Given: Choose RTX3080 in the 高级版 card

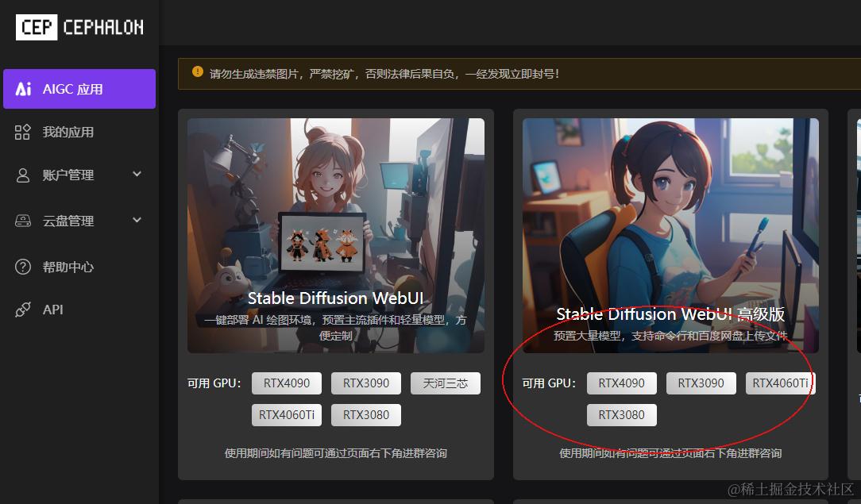Looking at the screenshot, I should (622, 415).
